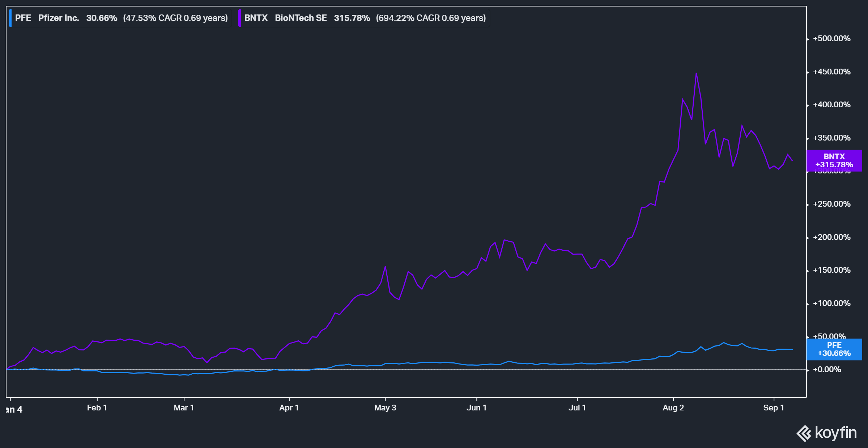Select the PFE ticker in legend

tap(23, 18)
